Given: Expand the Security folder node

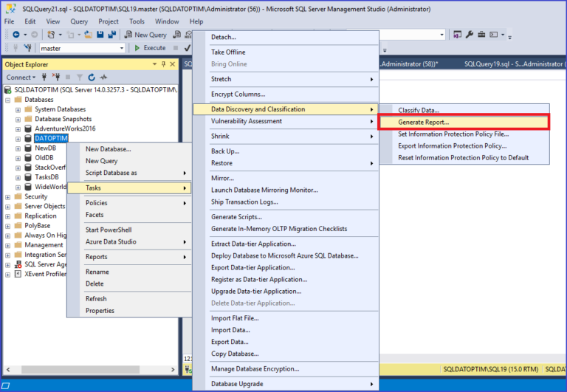Looking at the screenshot, I should pyautogui.click(x=7, y=197).
